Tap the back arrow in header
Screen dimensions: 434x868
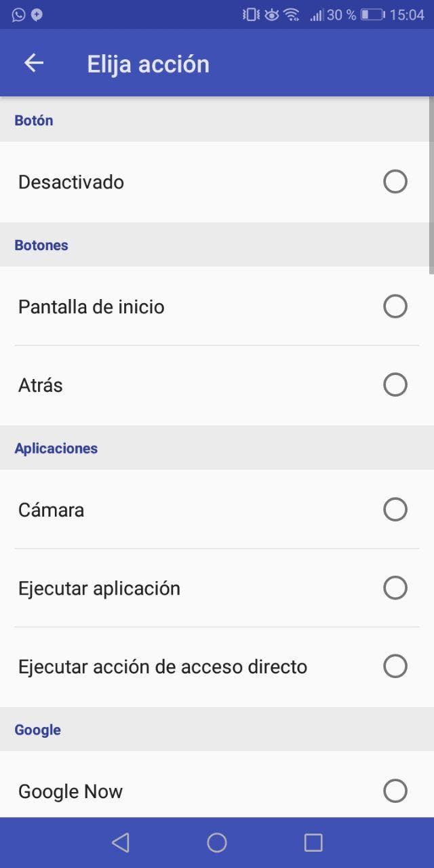[33, 63]
